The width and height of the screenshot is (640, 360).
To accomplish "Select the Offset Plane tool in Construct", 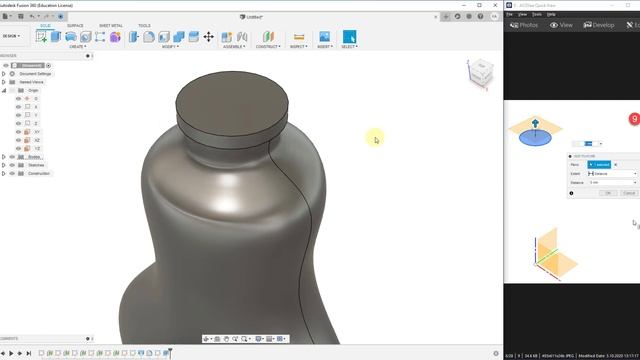I will tap(268, 37).
